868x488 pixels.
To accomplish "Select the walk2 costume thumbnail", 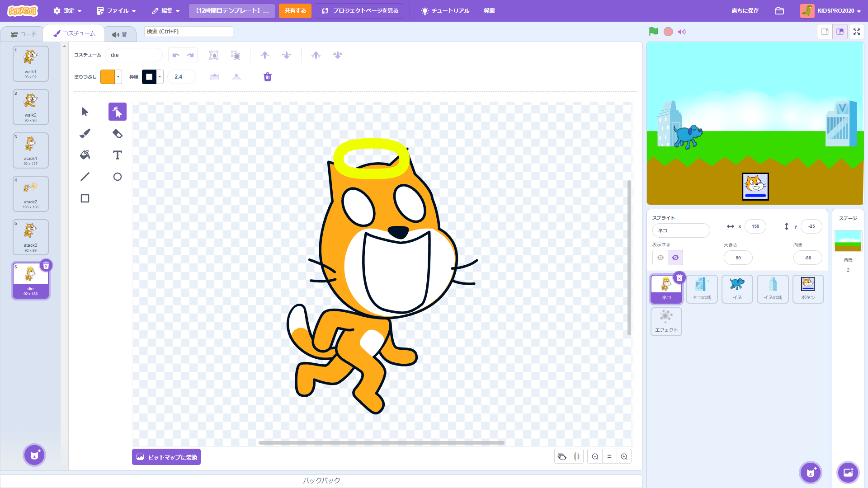I will (30, 107).
